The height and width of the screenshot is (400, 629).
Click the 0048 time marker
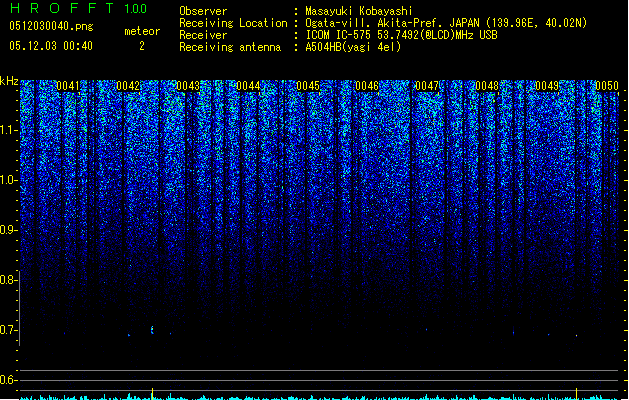pos(487,86)
